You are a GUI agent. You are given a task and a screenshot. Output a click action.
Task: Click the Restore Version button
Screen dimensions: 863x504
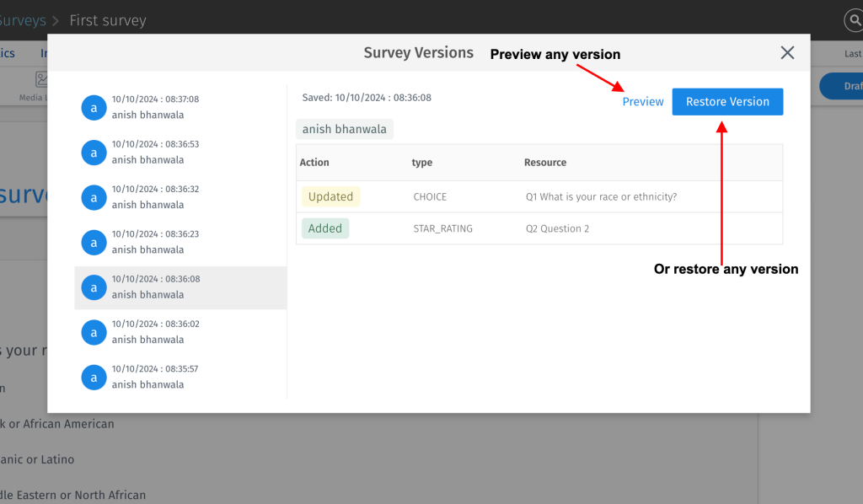[727, 102]
